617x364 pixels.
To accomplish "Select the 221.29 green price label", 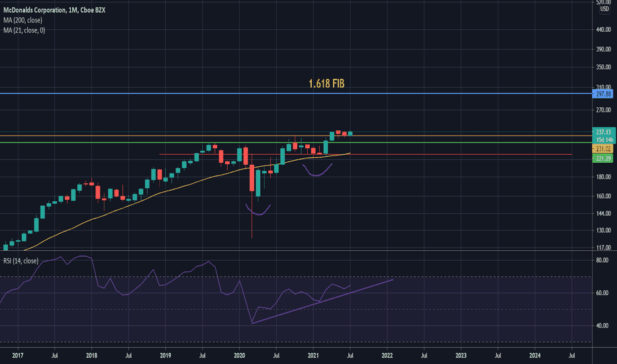I will click(603, 159).
